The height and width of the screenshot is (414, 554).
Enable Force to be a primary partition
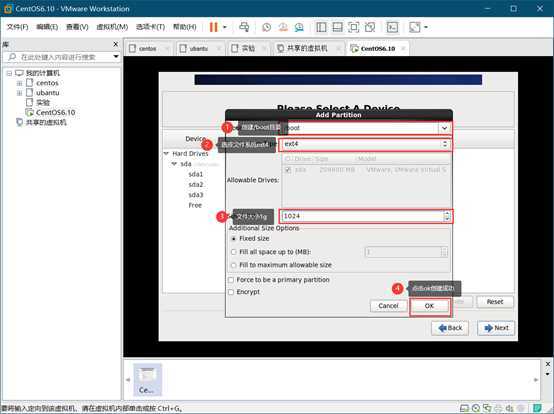tap(231, 280)
